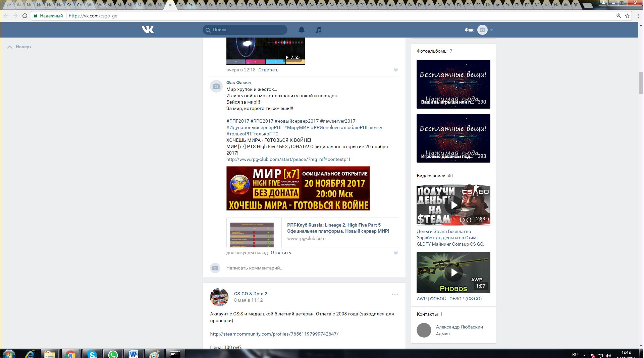Follow the #newserver2017 hashtag
Screen dimensions: 644x358
tap(338, 121)
